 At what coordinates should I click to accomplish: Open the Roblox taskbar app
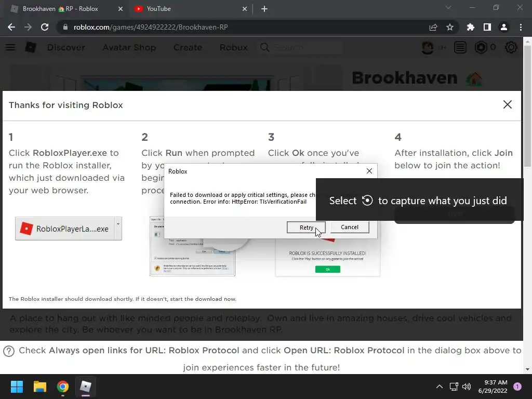click(86, 387)
